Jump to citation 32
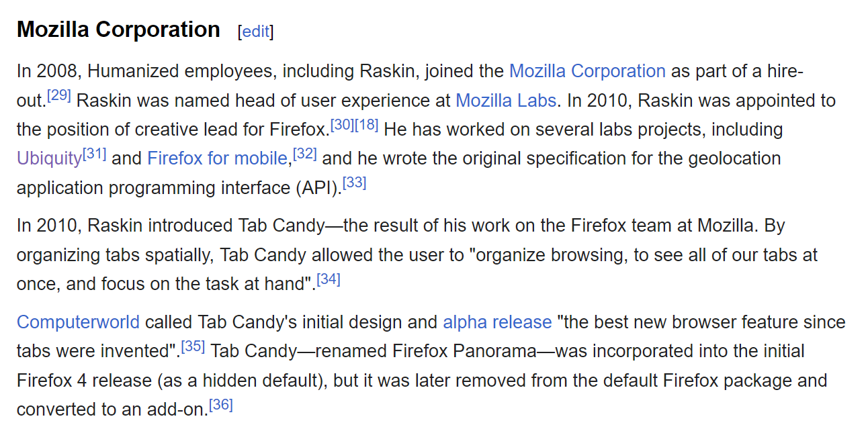The height and width of the screenshot is (429, 868). [x=305, y=154]
